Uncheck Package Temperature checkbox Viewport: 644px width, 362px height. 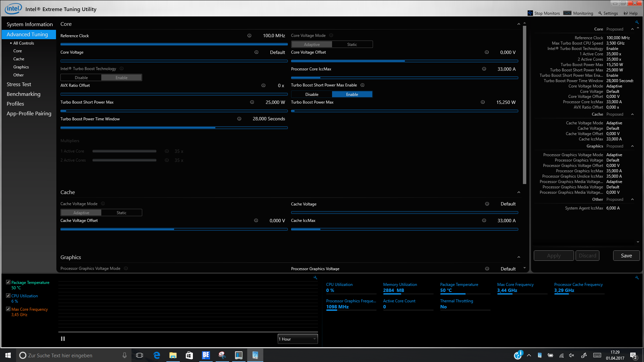pos(8,282)
